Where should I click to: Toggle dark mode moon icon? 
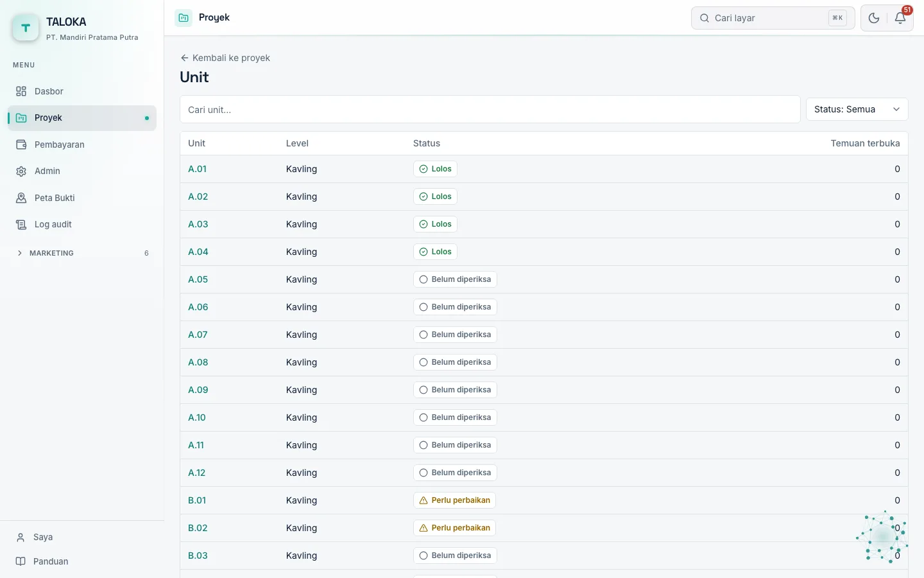coord(874,18)
